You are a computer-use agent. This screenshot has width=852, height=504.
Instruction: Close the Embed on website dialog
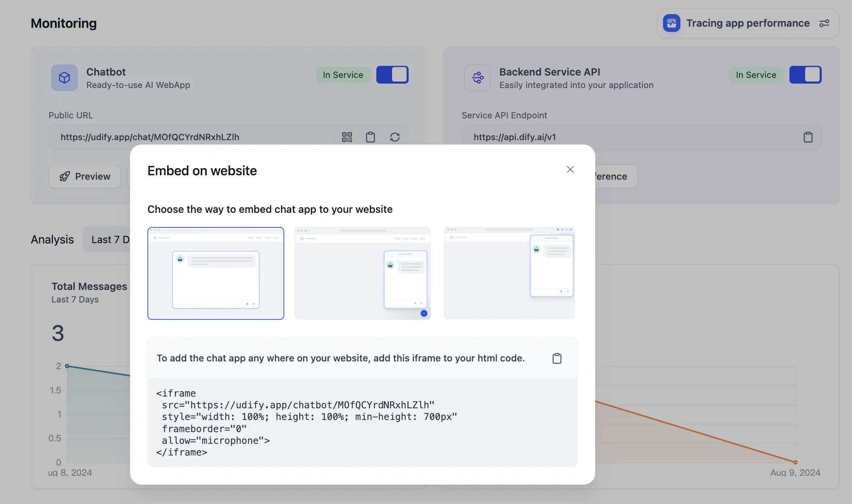coord(570,170)
